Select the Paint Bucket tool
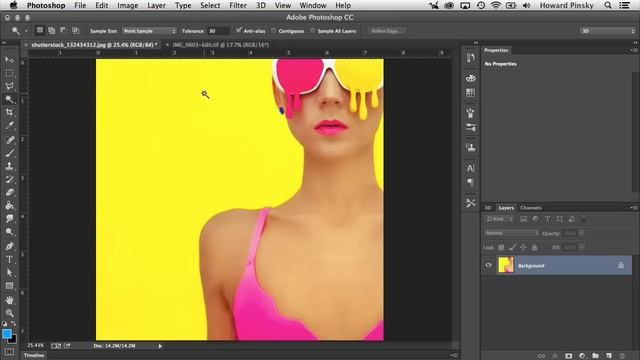This screenshot has width=640, height=360. [9, 205]
